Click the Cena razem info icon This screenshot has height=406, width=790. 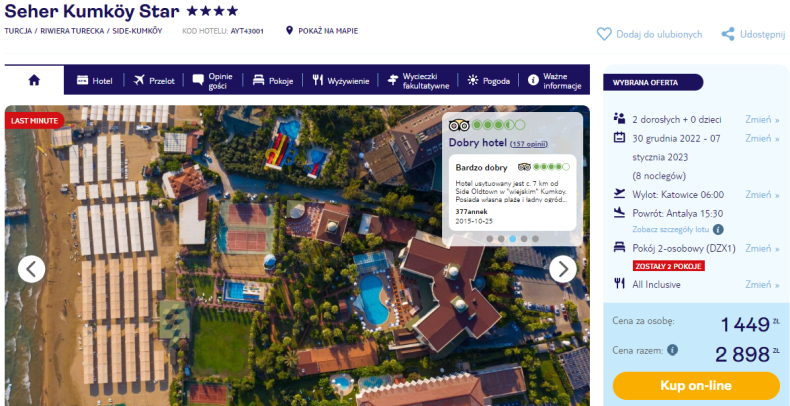(x=672, y=350)
